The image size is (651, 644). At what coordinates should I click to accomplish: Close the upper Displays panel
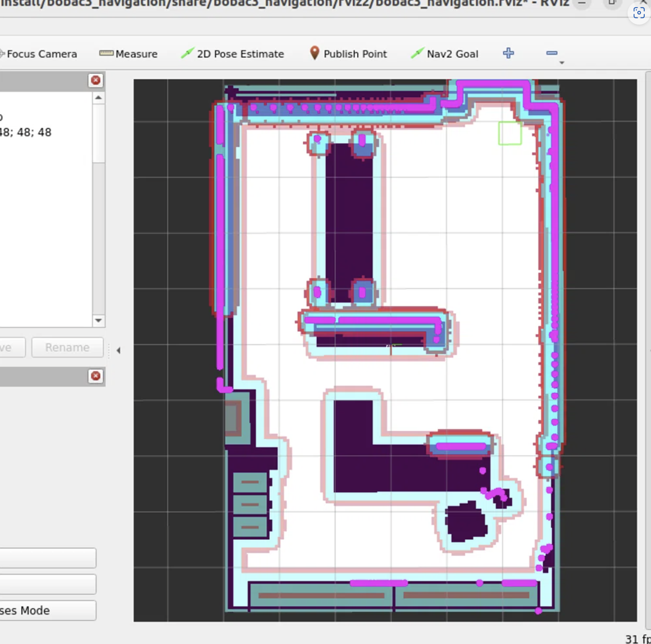(x=95, y=80)
